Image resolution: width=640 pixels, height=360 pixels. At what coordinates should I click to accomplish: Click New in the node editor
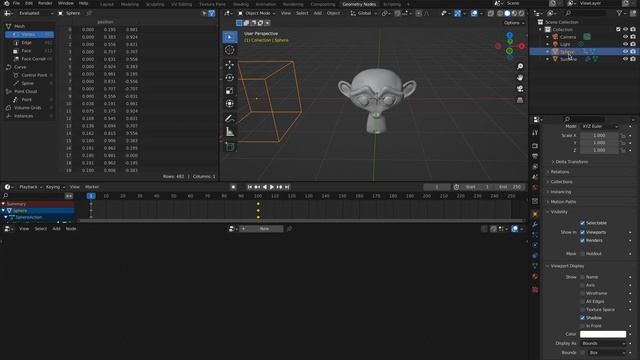[261, 229]
